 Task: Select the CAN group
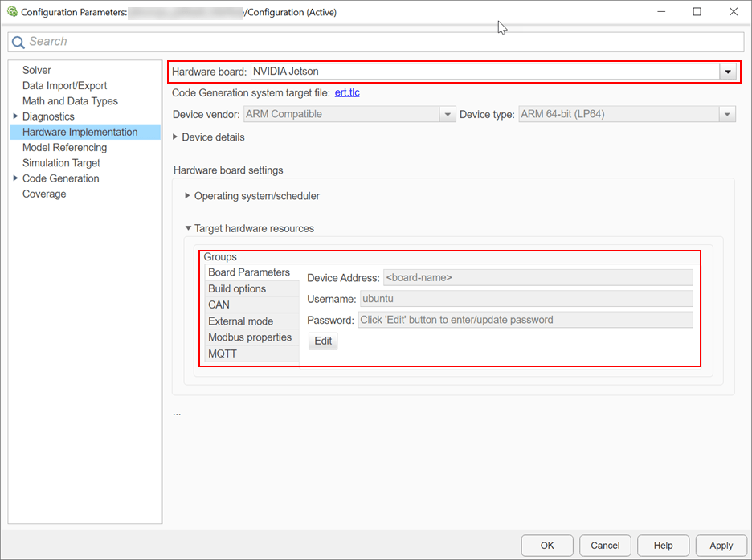[218, 305]
